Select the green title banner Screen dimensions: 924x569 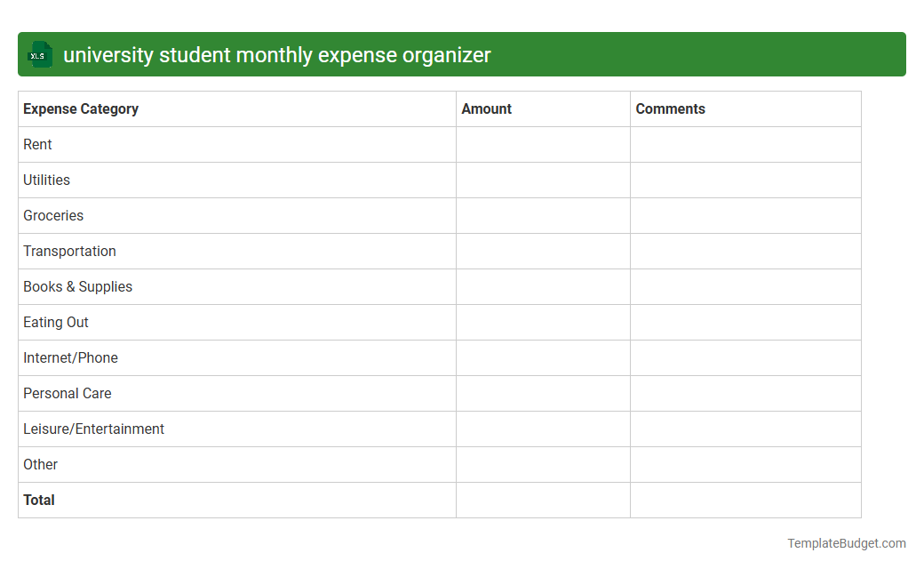(462, 54)
